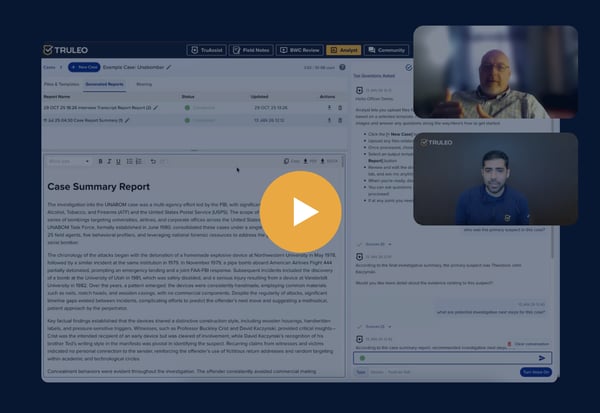The height and width of the screenshot is (413, 600).
Task: Click the Cases breadcrumb link
Action: 49,67
